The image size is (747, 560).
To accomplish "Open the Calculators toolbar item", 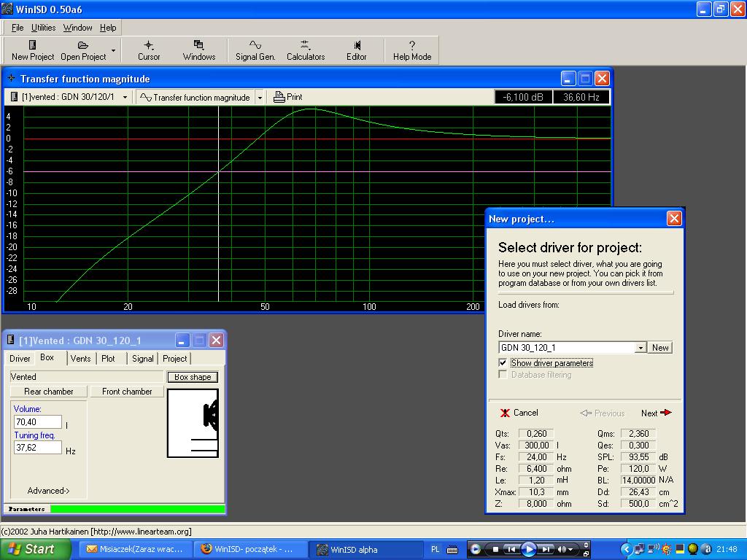I will 306,50.
